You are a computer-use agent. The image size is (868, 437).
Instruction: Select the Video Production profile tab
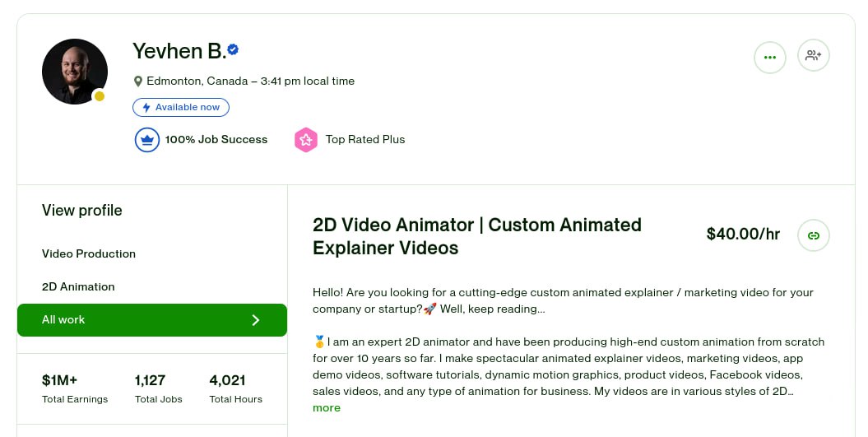89,253
